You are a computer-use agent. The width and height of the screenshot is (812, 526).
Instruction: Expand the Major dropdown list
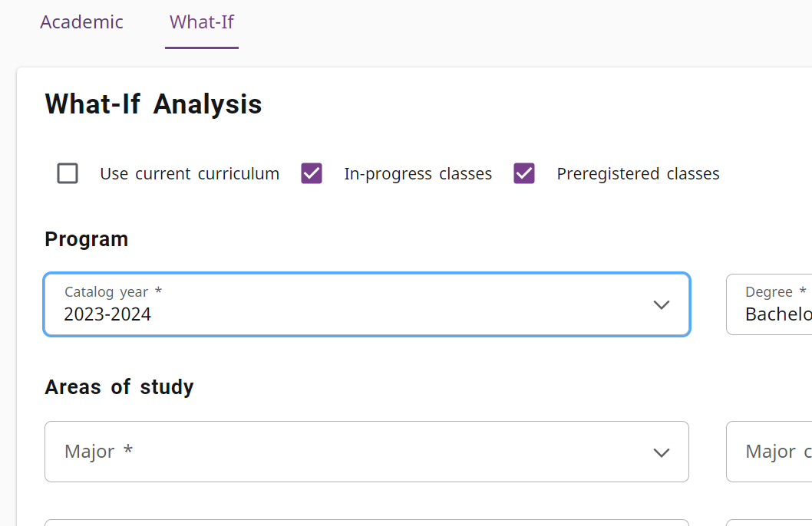[366, 452]
